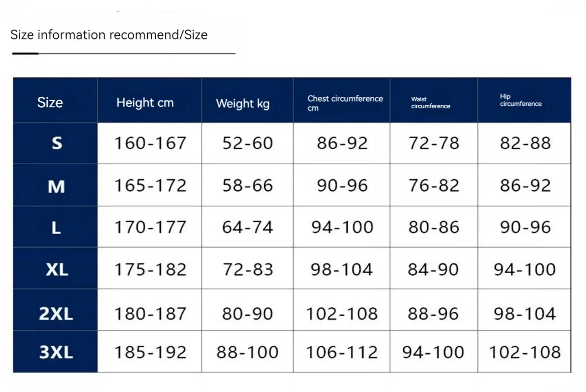Select the 84-90 waist cell
This screenshot has height=392, width=586.
[x=434, y=268]
